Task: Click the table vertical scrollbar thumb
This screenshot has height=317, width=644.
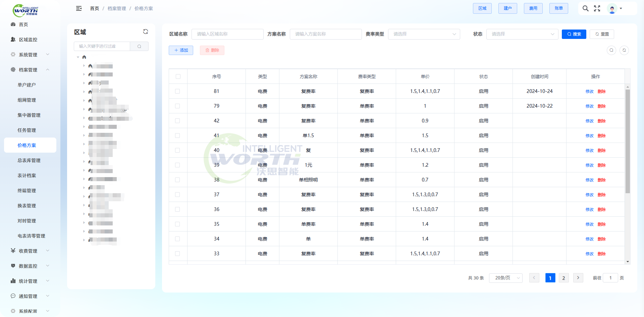Action: click(628, 141)
